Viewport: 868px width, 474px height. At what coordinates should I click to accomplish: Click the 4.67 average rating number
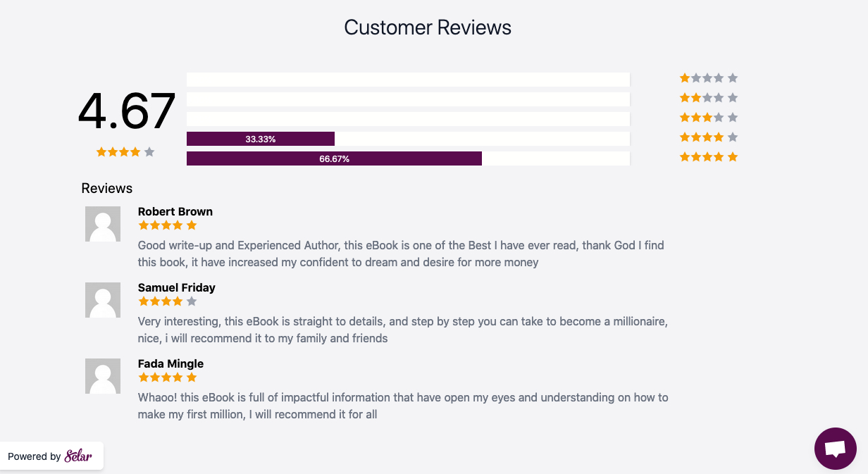(x=127, y=111)
